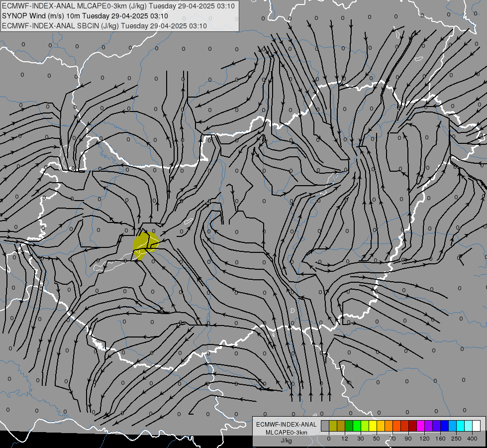Click the bright green legend swatch
487x448 pixels.
pos(357,426)
